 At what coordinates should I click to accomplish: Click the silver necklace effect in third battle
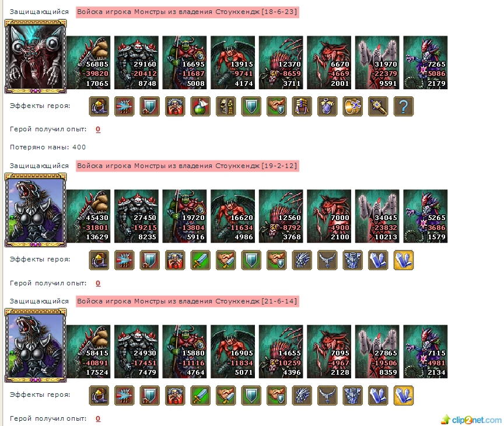click(x=327, y=396)
